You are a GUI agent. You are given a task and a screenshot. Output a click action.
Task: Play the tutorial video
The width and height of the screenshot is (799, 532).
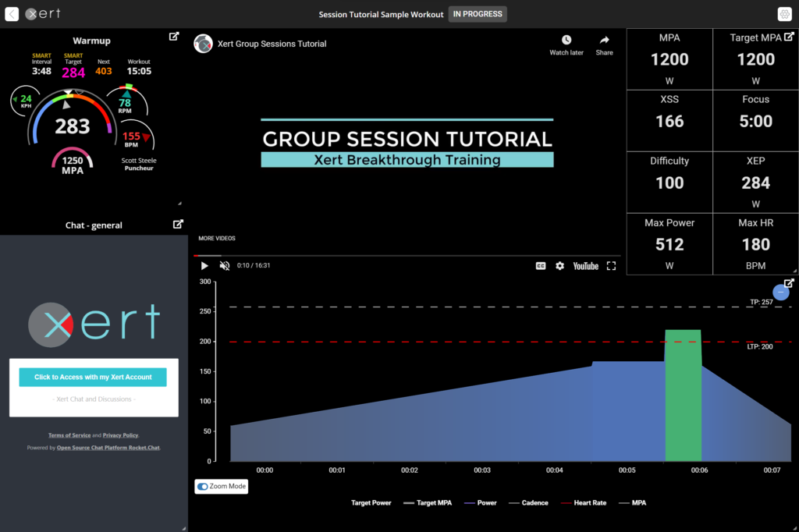click(x=204, y=265)
